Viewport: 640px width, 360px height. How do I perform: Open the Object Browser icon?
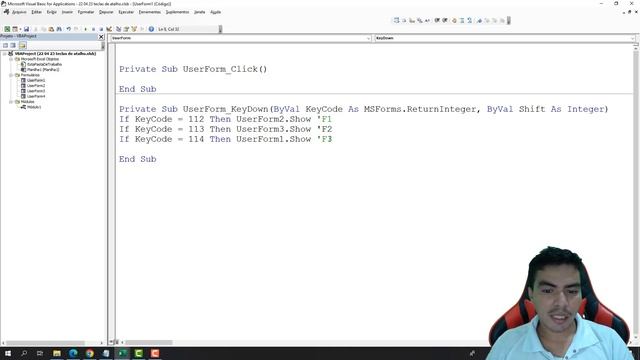134,29
